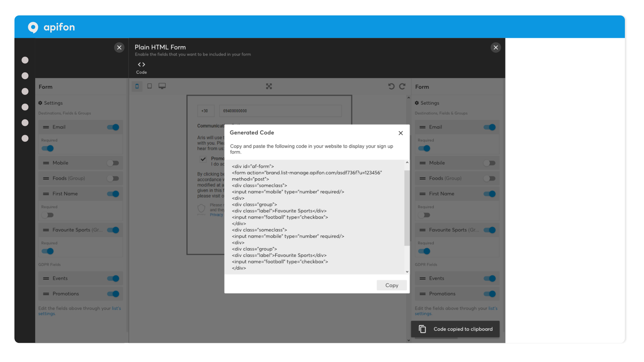
Task: Select the desktop preview device icon
Action: click(x=162, y=86)
